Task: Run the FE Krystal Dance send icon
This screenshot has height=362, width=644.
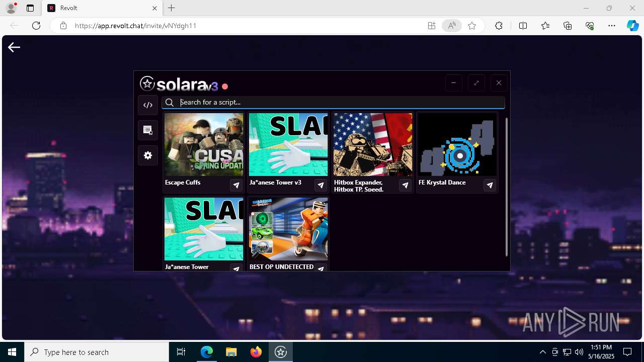Action: click(x=490, y=186)
